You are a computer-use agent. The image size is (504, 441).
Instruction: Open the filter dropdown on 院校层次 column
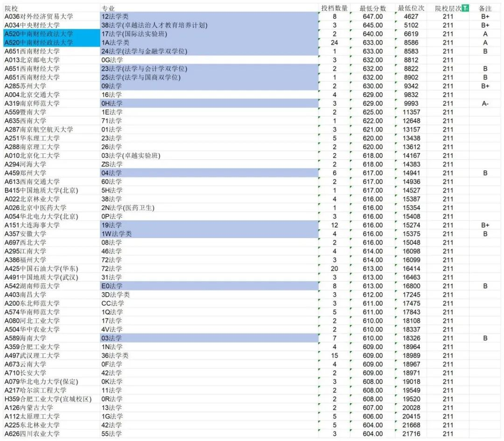[x=465, y=8]
